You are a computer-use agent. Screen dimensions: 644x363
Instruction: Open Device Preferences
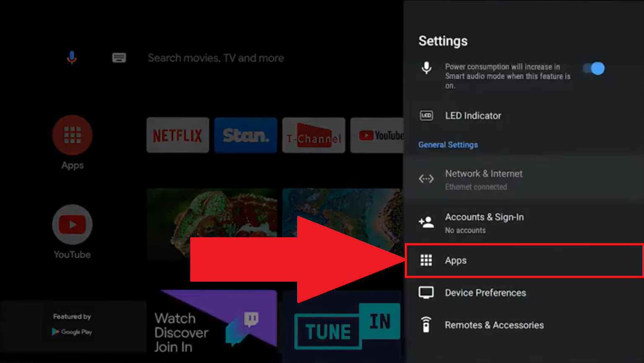485,293
